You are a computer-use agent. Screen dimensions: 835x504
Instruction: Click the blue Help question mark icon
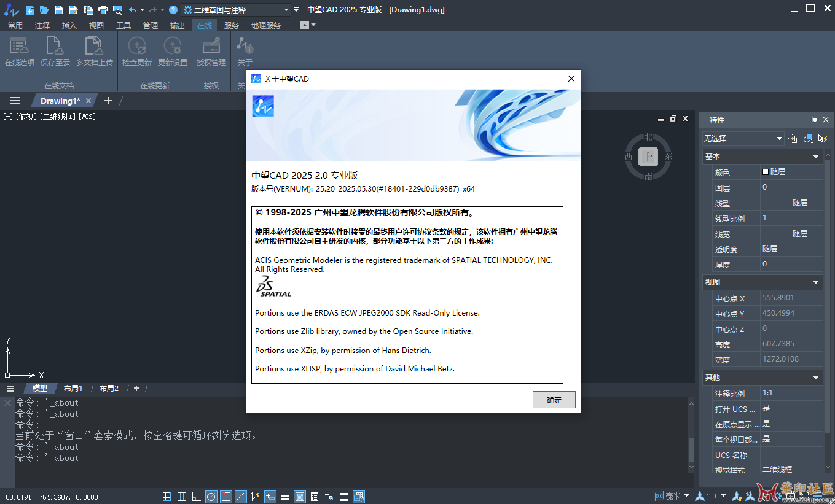pyautogui.click(x=173, y=10)
